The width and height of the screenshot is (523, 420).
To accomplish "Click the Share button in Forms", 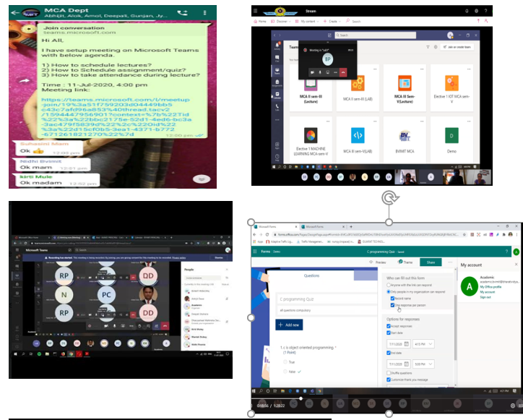I will 431,262.
